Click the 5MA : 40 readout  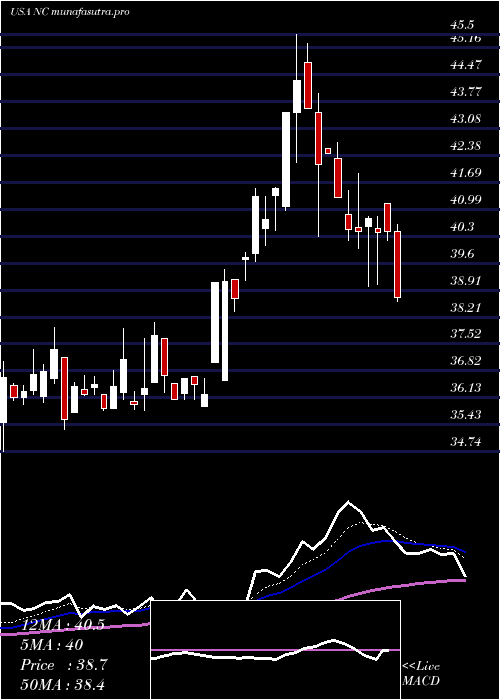(52, 645)
